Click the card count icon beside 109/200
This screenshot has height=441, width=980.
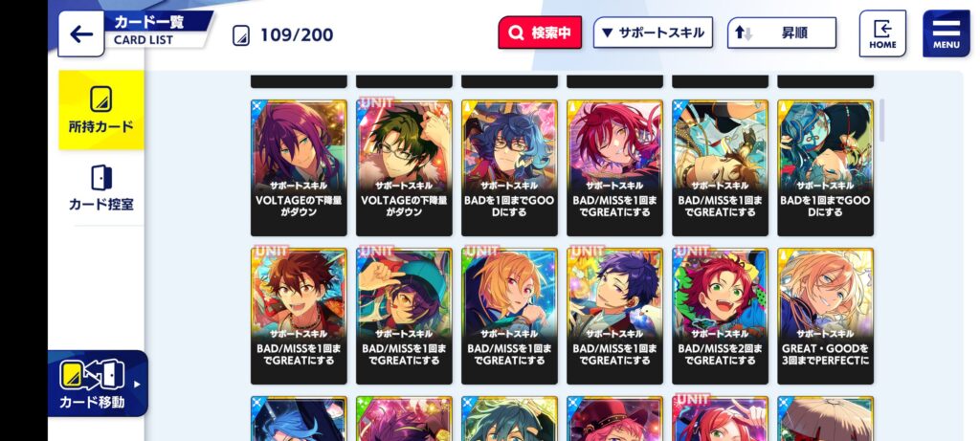[241, 35]
